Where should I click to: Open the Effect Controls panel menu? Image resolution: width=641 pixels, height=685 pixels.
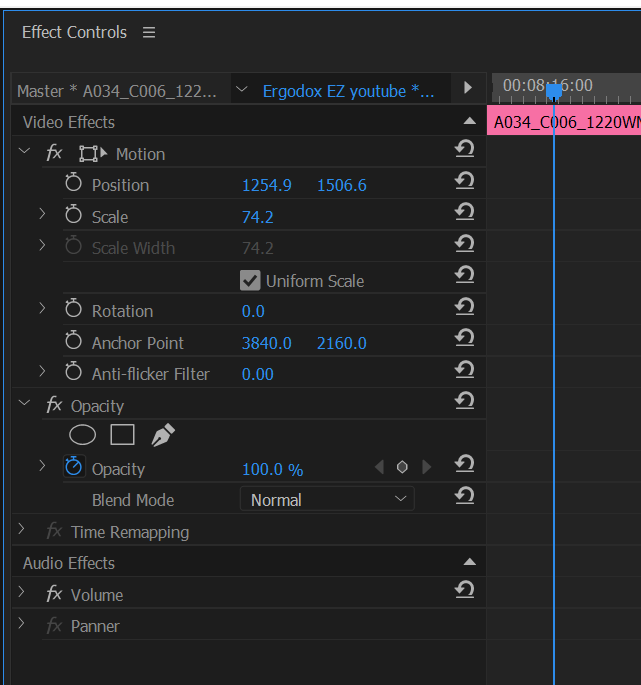tap(149, 32)
